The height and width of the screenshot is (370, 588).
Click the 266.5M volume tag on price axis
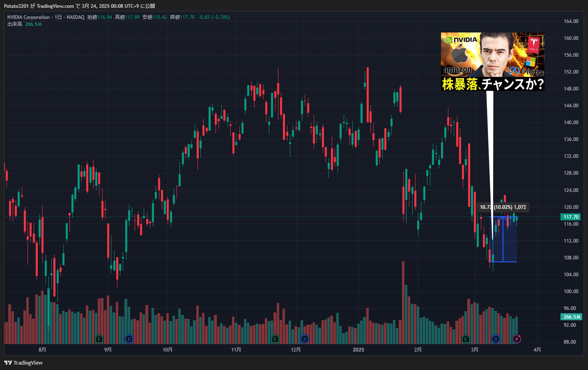click(571, 317)
